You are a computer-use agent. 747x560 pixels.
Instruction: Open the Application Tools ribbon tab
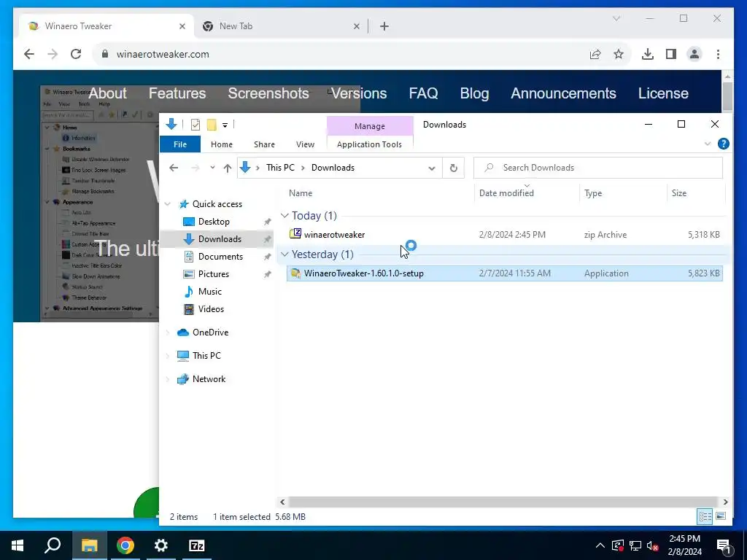(369, 144)
